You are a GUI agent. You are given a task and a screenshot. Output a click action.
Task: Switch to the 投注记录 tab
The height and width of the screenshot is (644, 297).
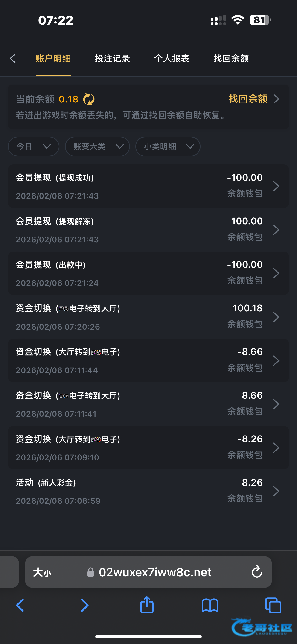pos(113,59)
